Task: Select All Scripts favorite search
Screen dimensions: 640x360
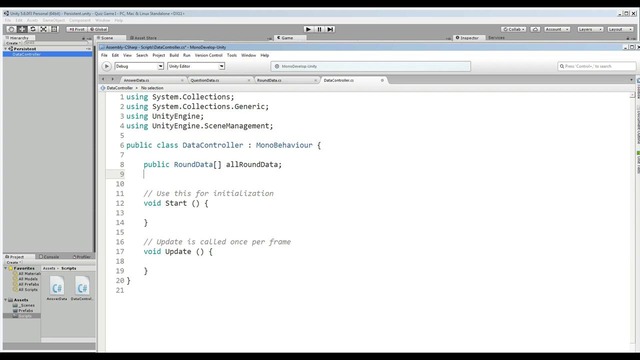Action: (x=28, y=289)
